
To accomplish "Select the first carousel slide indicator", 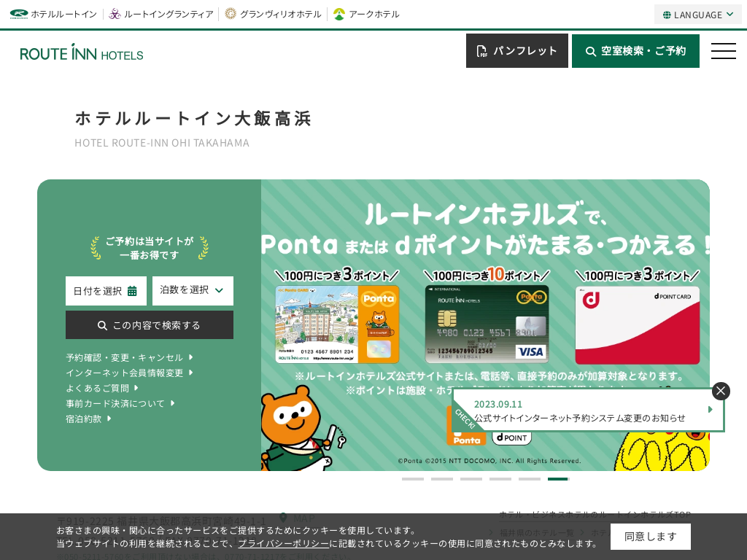I will pos(413,479).
